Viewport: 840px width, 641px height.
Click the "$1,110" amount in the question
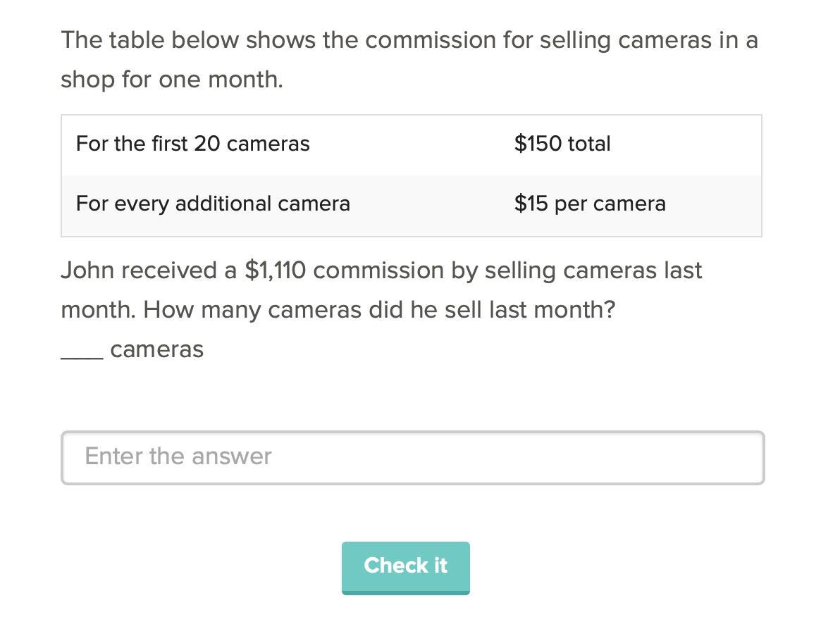[x=275, y=270]
